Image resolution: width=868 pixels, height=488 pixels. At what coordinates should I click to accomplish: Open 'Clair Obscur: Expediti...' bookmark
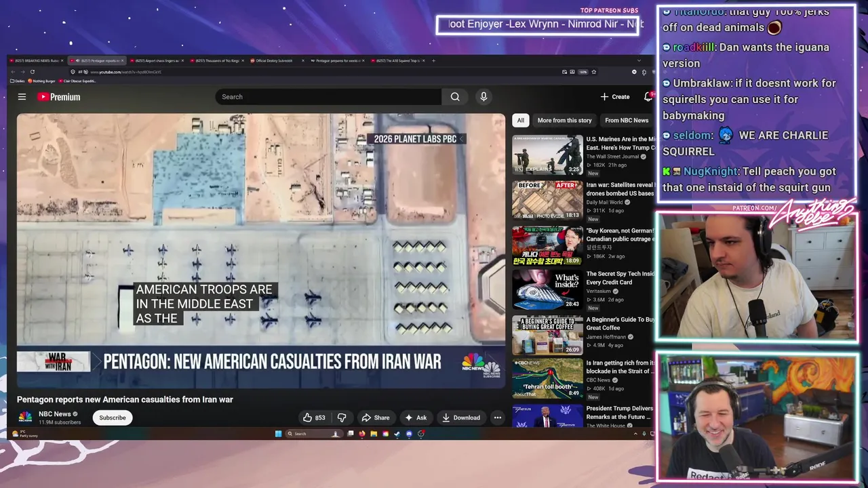click(x=77, y=81)
